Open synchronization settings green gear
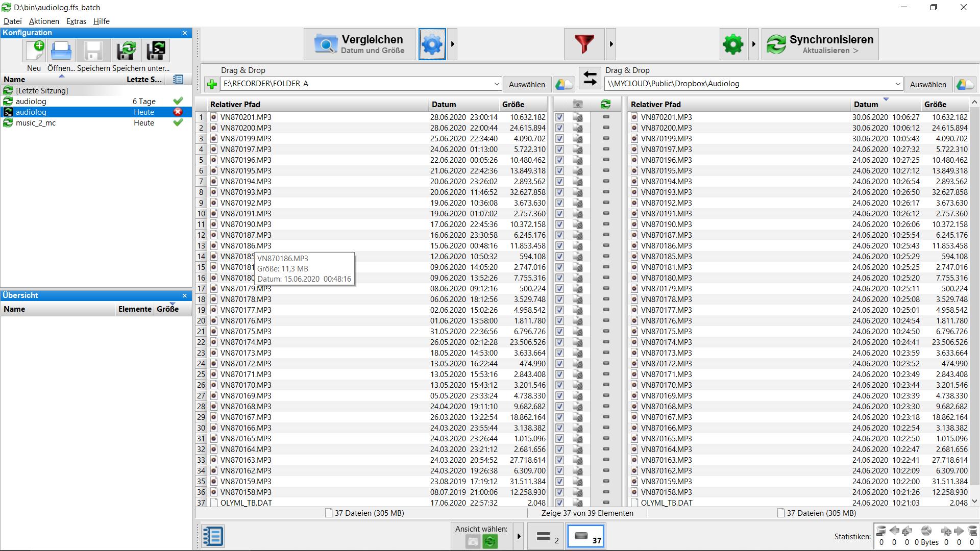The width and height of the screenshot is (980, 551). pos(733,44)
